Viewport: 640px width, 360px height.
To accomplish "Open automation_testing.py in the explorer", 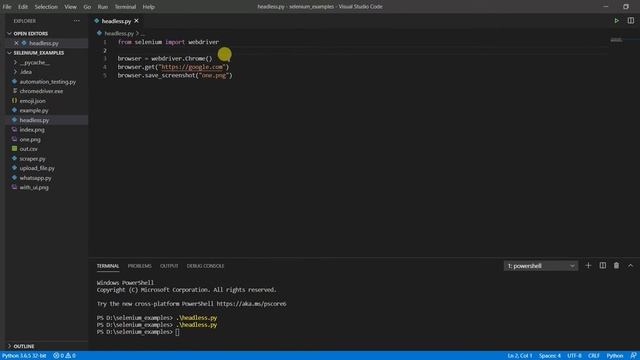I will (47, 82).
